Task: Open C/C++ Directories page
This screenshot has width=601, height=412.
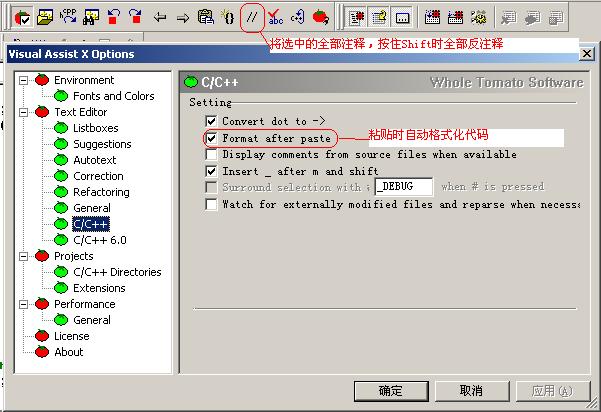Action: coord(117,272)
